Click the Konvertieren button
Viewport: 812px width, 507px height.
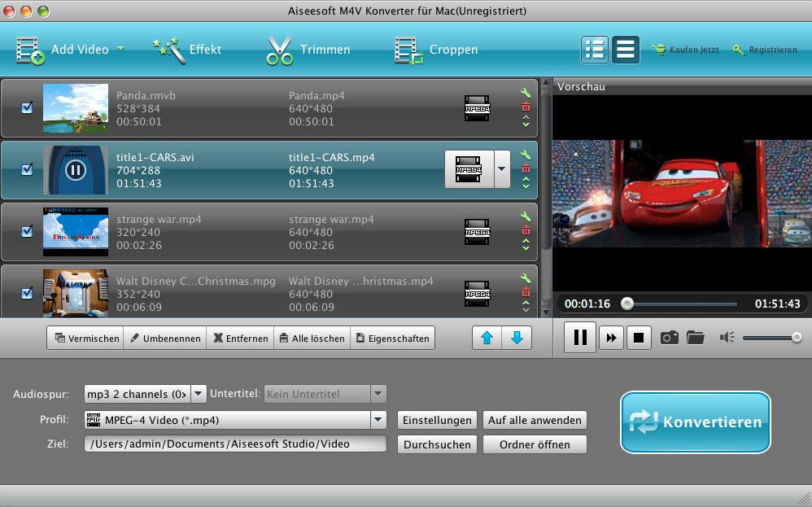coord(695,422)
